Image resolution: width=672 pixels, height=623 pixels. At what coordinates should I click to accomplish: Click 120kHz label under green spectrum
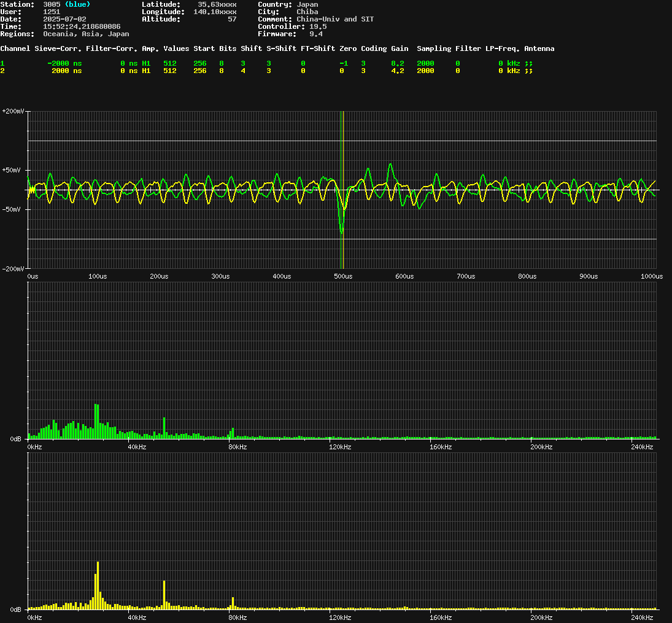coord(340,447)
